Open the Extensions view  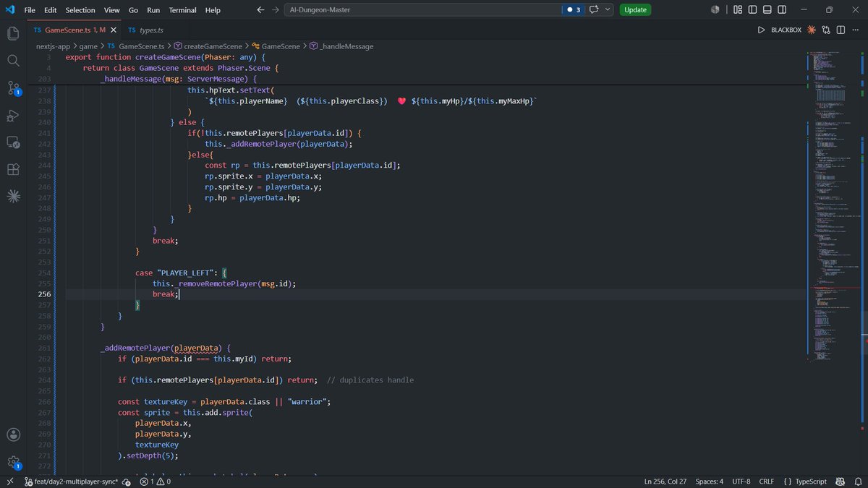(13, 169)
